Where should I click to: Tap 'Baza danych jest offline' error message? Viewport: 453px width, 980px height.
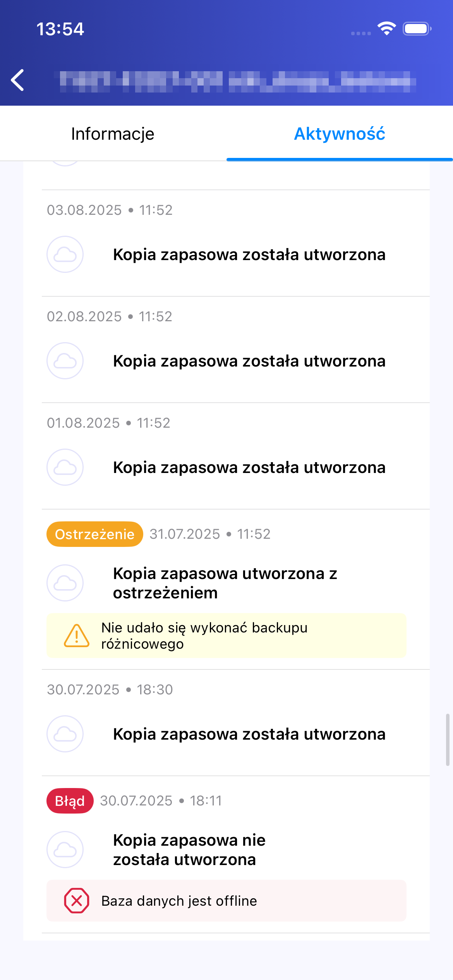point(179,901)
